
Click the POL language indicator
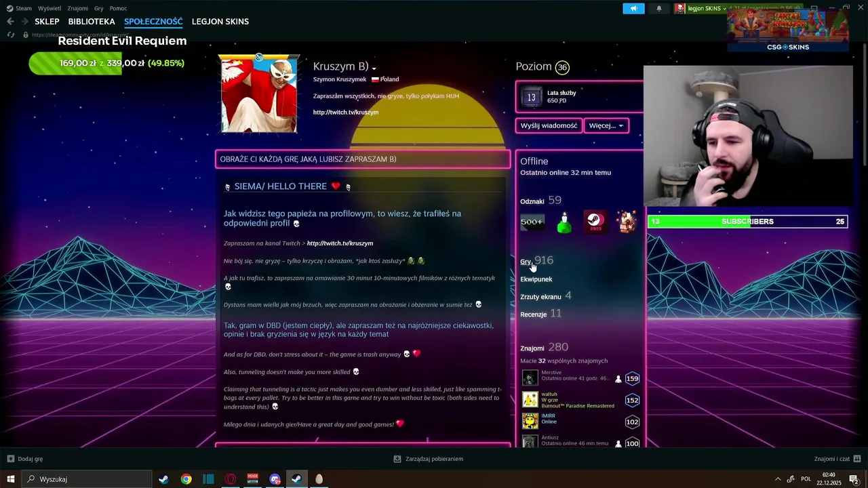806,479
